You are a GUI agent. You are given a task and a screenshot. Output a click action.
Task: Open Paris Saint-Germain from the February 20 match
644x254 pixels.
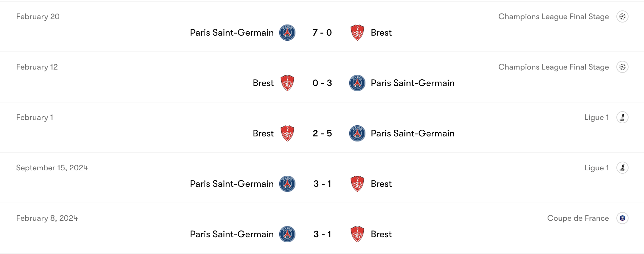pyautogui.click(x=231, y=33)
